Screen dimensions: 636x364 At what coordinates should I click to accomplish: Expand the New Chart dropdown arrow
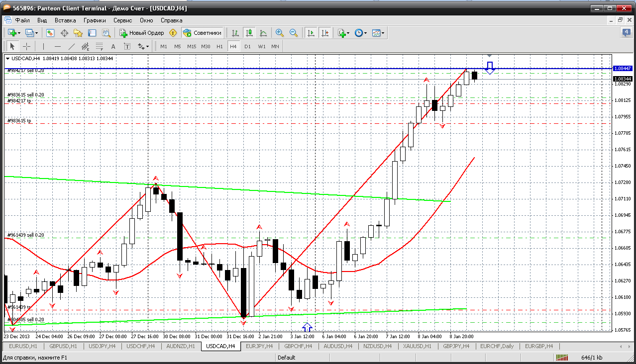click(19, 33)
